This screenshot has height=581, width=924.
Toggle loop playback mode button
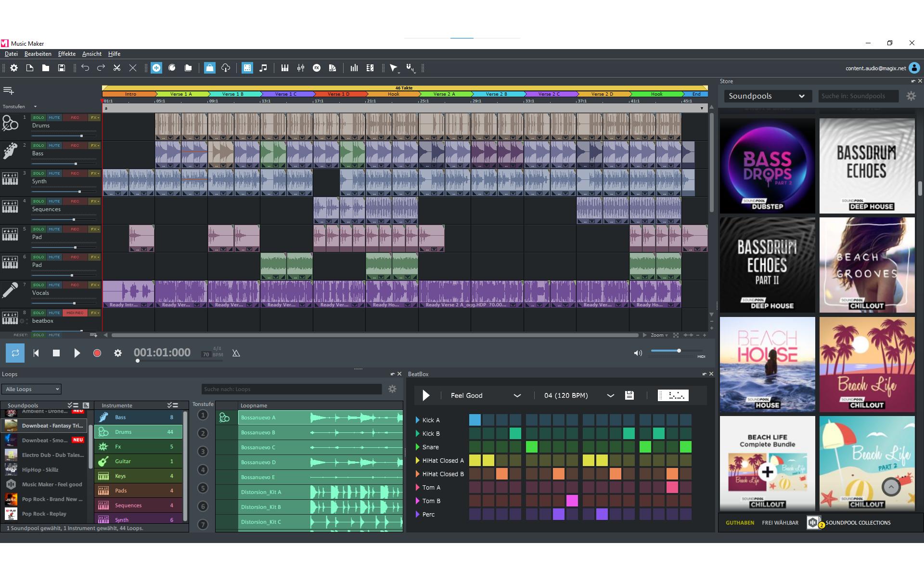[15, 353]
